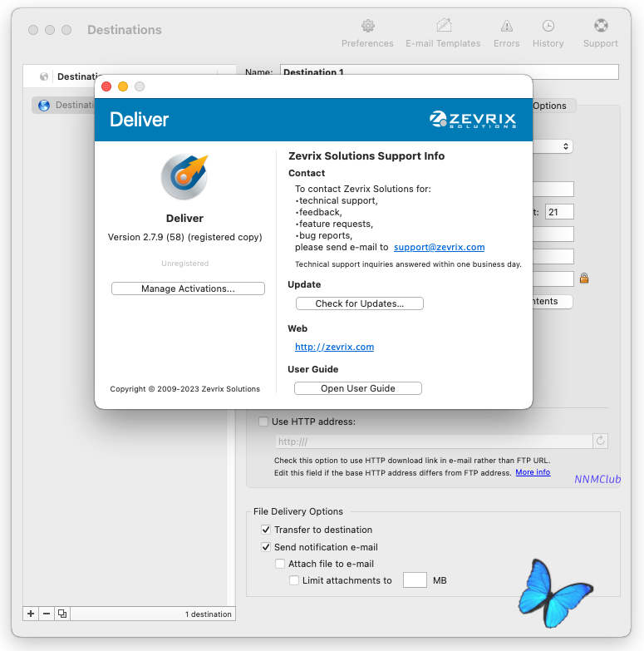Add a destination with plus button
This screenshot has width=644, height=651.
point(31,614)
